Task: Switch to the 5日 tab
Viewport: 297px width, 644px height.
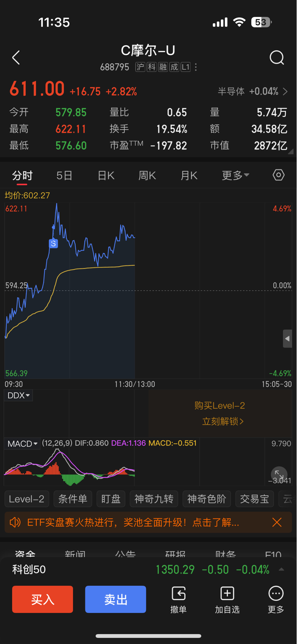Action: [x=64, y=176]
